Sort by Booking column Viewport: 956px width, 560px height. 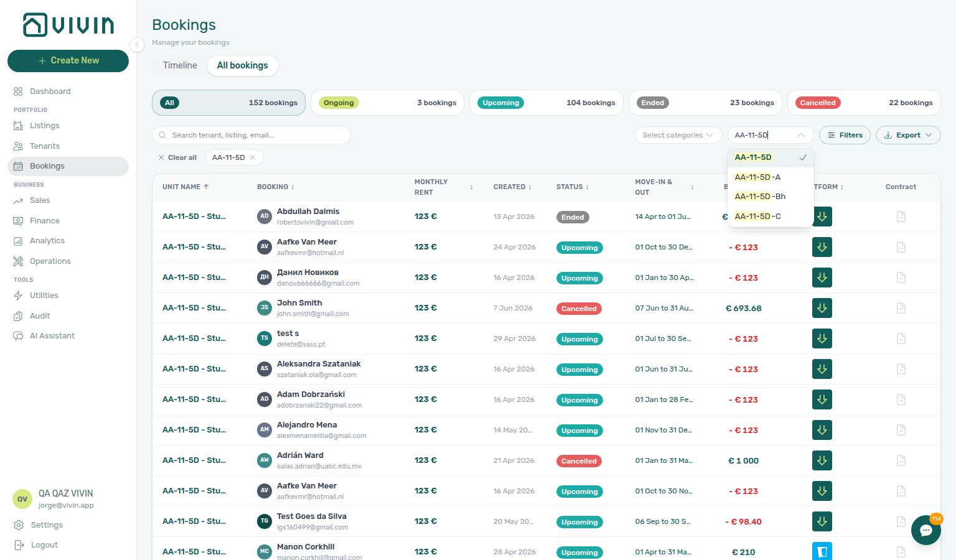pyautogui.click(x=276, y=187)
